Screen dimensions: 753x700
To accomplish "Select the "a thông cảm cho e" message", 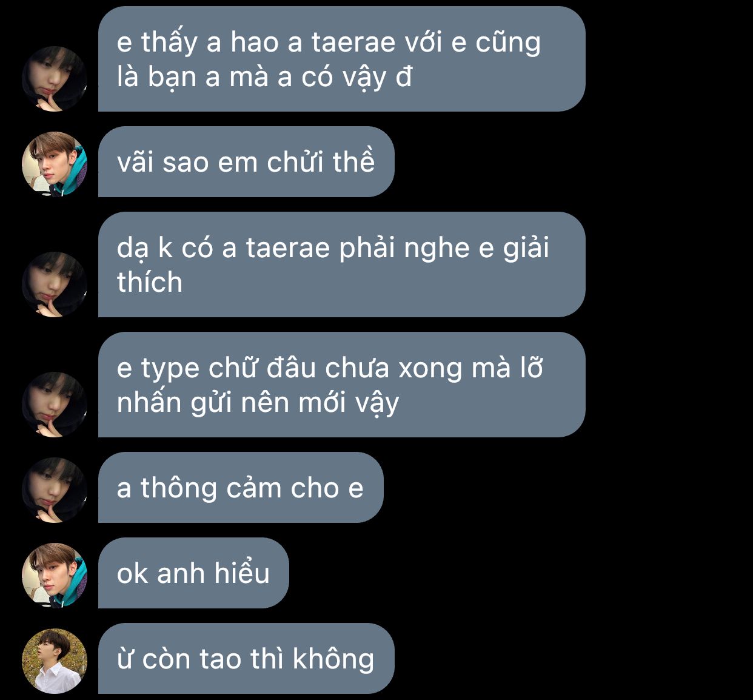I will pyautogui.click(x=241, y=488).
